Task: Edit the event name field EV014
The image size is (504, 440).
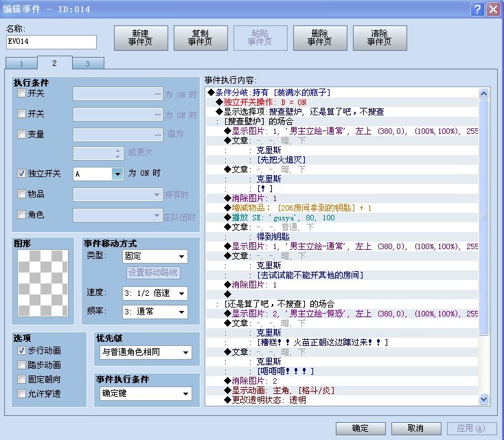Action: click(x=51, y=42)
